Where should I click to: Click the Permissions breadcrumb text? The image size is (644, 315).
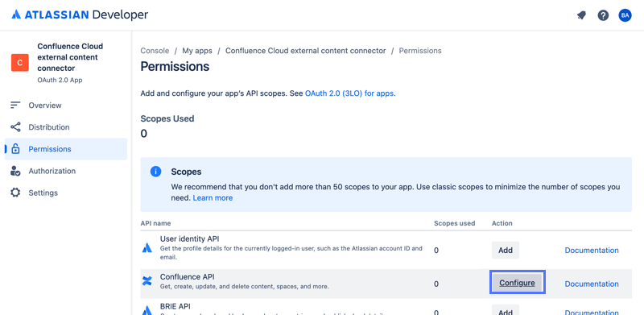click(x=420, y=51)
